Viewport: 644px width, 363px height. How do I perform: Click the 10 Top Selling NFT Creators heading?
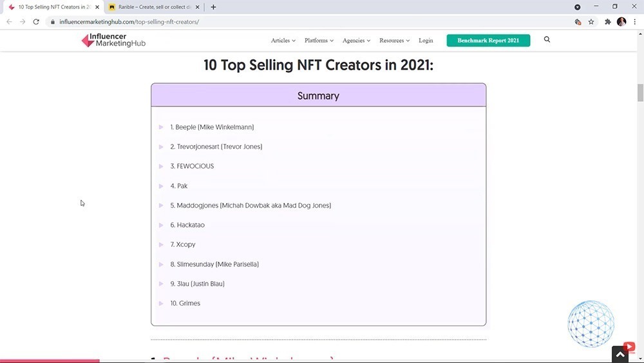[318, 65]
